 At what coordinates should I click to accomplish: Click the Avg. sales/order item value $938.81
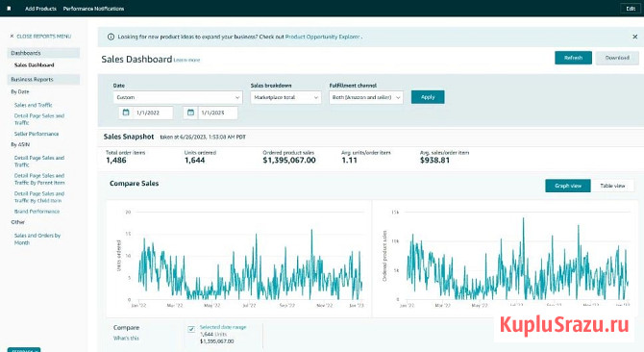(x=434, y=161)
